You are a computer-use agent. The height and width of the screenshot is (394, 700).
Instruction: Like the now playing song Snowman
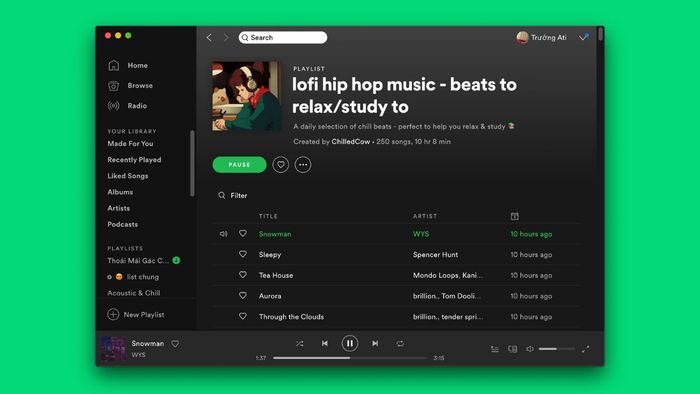click(x=175, y=344)
